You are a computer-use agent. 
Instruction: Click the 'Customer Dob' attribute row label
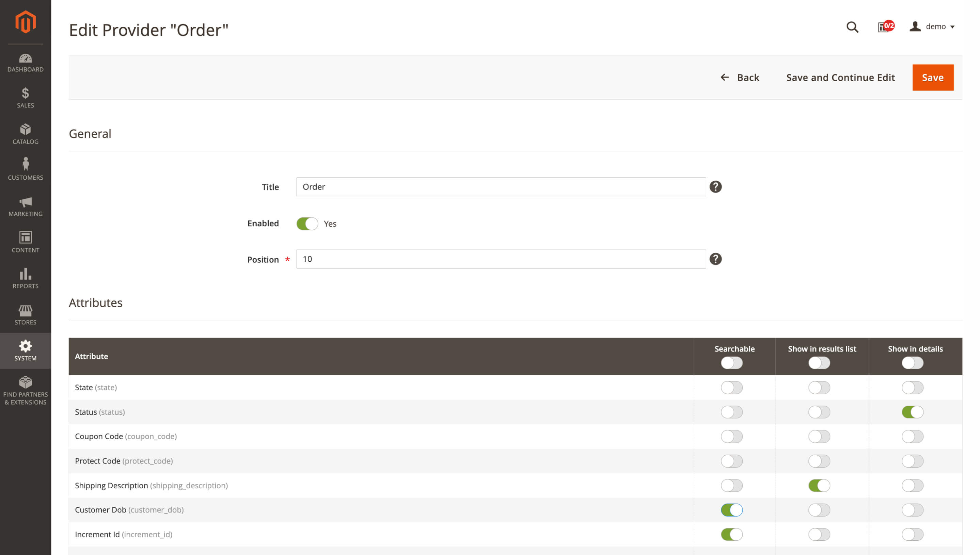(129, 510)
